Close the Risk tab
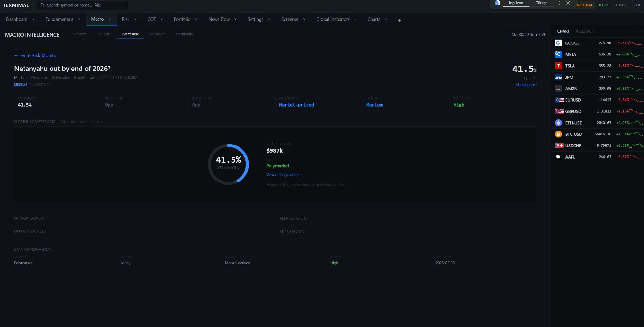Screen dimensions: 644x327 135,19
